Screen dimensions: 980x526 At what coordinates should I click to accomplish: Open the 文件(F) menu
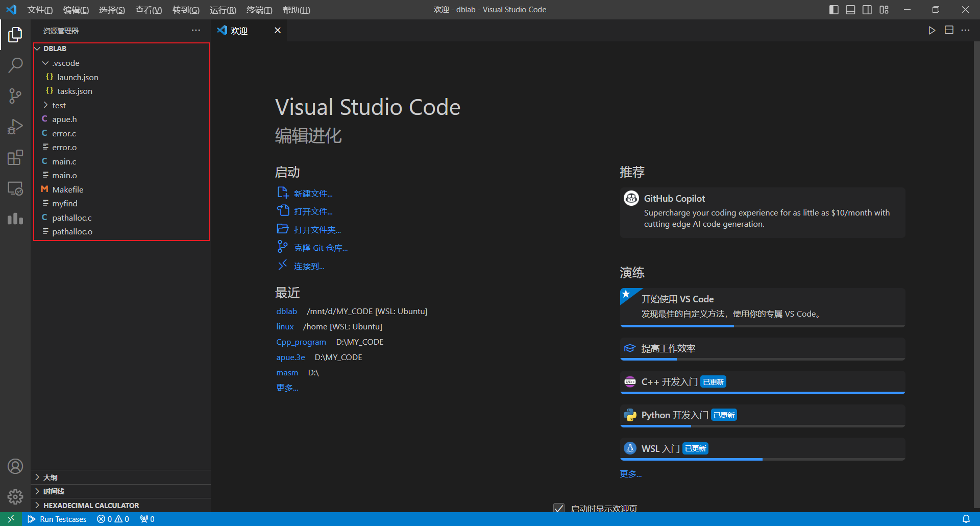[x=40, y=10]
